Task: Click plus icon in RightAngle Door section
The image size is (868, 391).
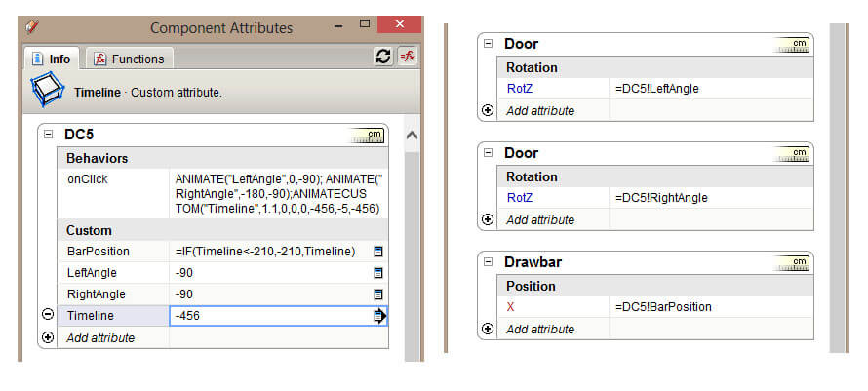Action: pyautogui.click(x=487, y=219)
